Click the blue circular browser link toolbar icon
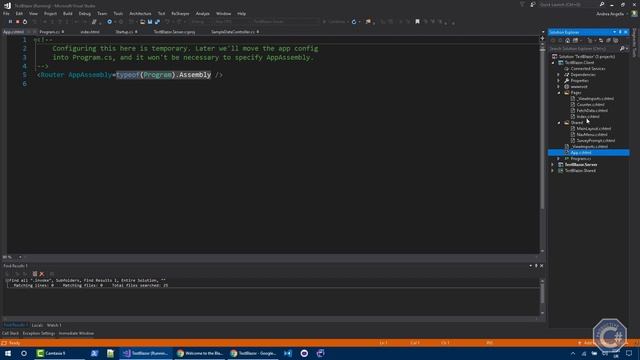The width and height of the screenshot is (640, 360). (109, 22)
